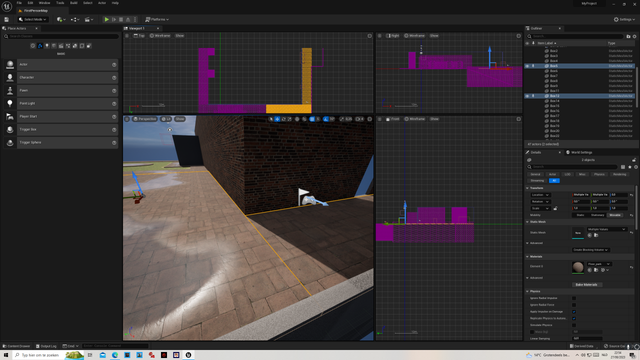The height and width of the screenshot is (360, 640).
Task: Click the Outliner search field
Action: pos(575,36)
